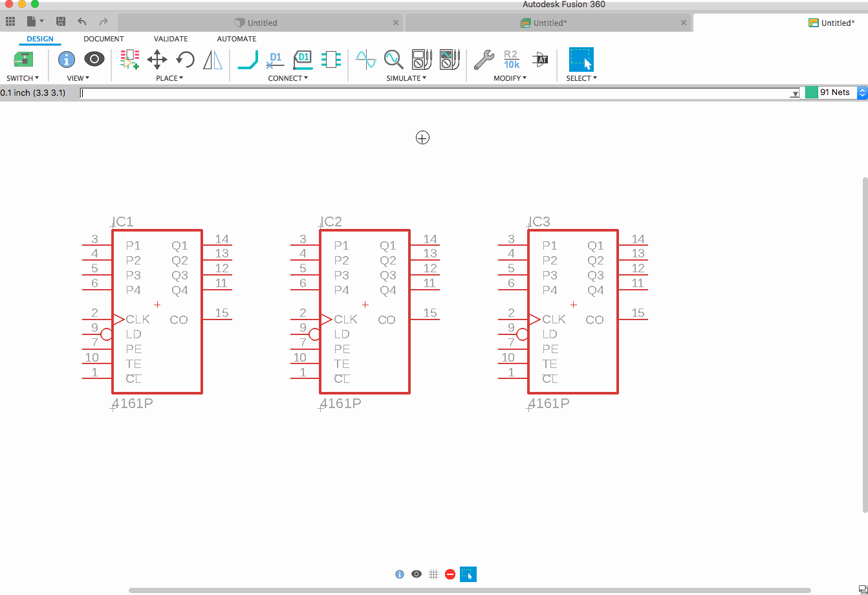Viewport: 868px width, 595px height.
Task: Toggle the eye icon in bottom toolbar
Action: [417, 574]
